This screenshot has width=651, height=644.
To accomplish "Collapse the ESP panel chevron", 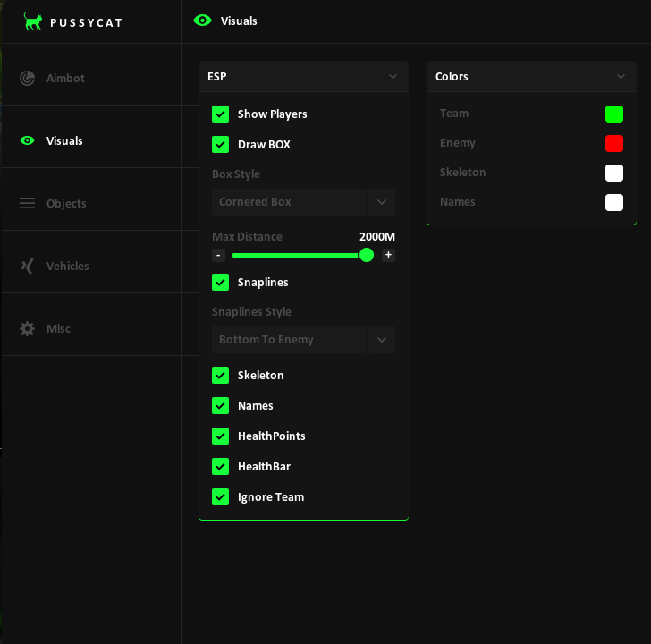I will click(x=393, y=76).
